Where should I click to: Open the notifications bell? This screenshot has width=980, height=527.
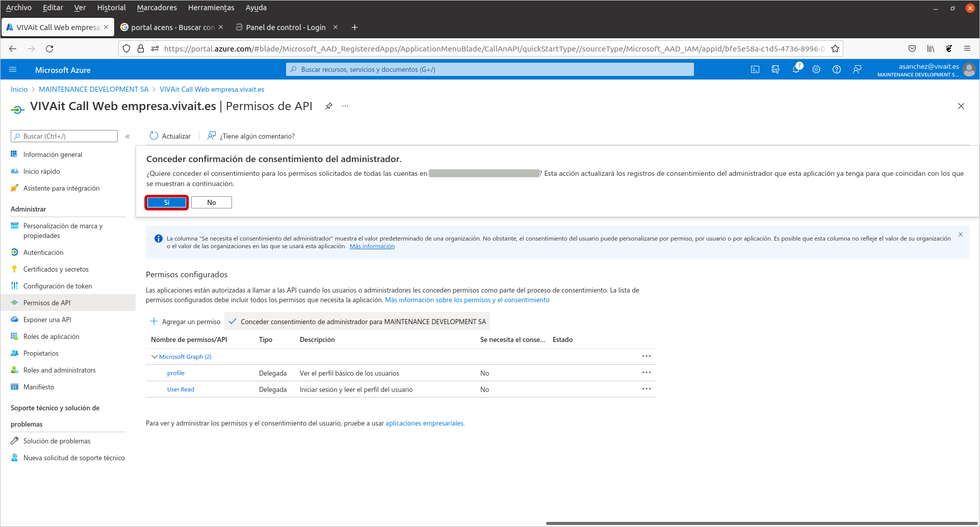click(796, 70)
